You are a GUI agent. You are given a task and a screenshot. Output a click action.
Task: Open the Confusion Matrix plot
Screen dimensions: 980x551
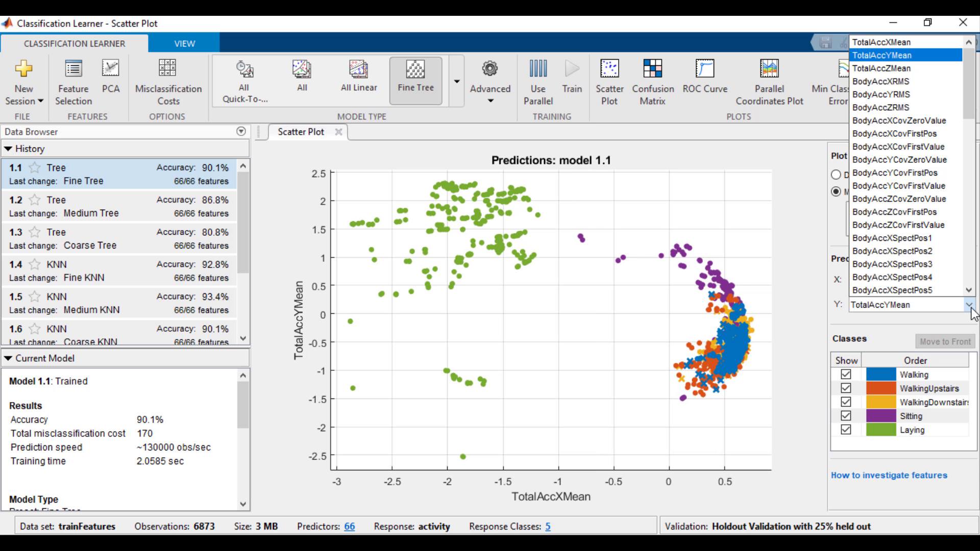click(653, 82)
